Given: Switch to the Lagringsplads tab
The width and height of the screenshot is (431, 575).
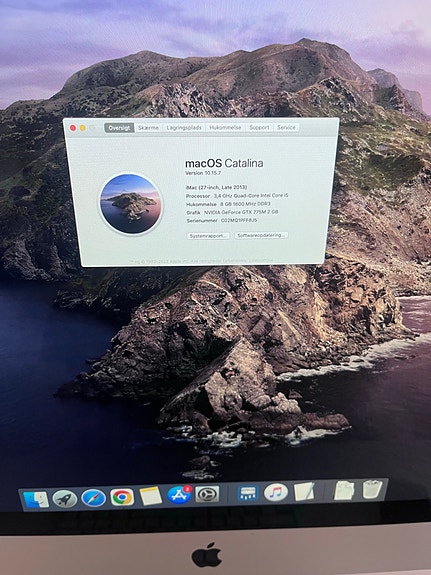Looking at the screenshot, I should click(184, 128).
